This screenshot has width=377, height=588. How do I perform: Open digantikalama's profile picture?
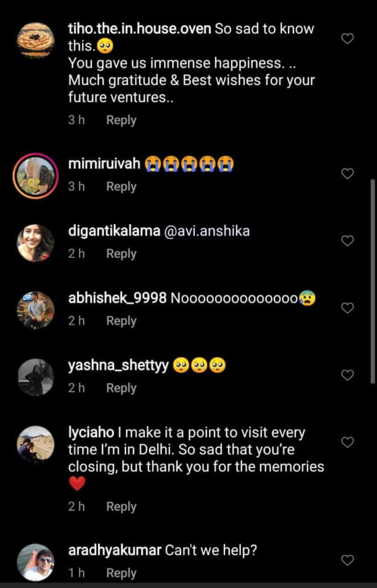tap(35, 243)
